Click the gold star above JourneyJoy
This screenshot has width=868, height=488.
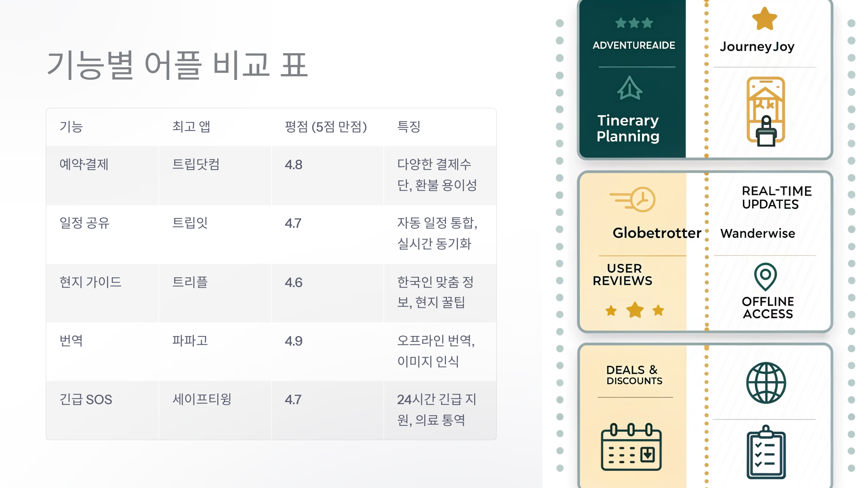coord(765,19)
